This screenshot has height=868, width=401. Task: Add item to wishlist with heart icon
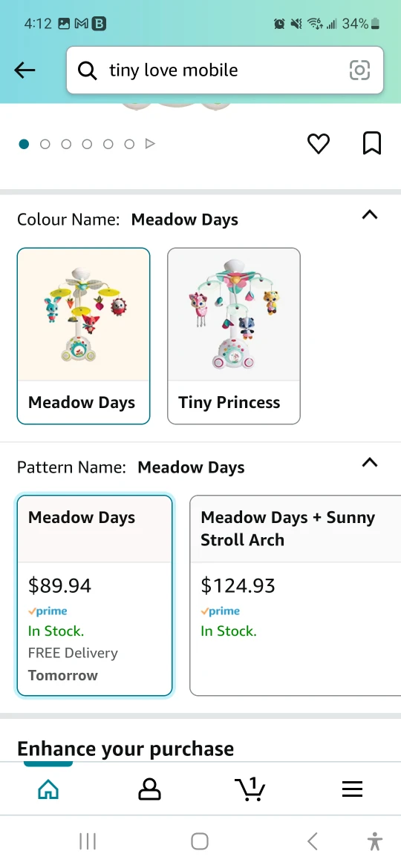(x=319, y=144)
